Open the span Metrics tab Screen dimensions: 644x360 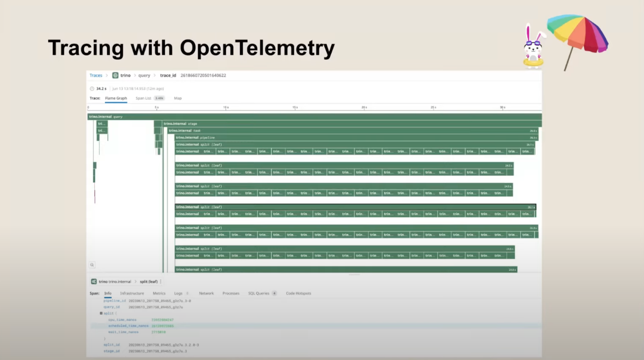(x=159, y=293)
